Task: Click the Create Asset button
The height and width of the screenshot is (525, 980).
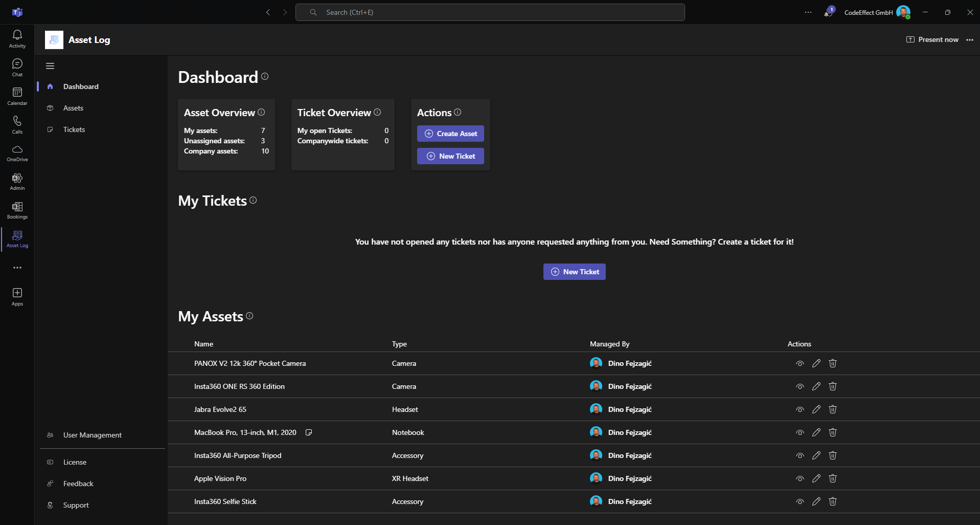Action: click(x=450, y=134)
